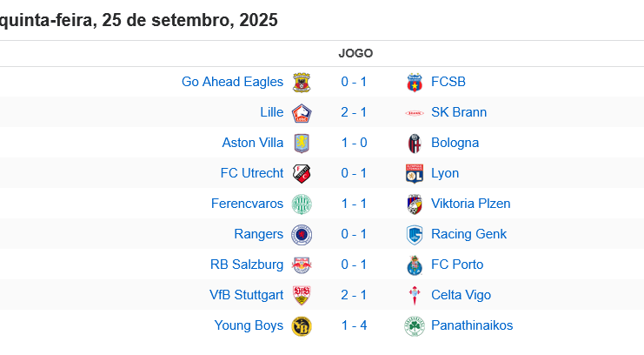Click the Viktoria Plzen club crest
The width and height of the screenshot is (644, 355).
point(415,204)
